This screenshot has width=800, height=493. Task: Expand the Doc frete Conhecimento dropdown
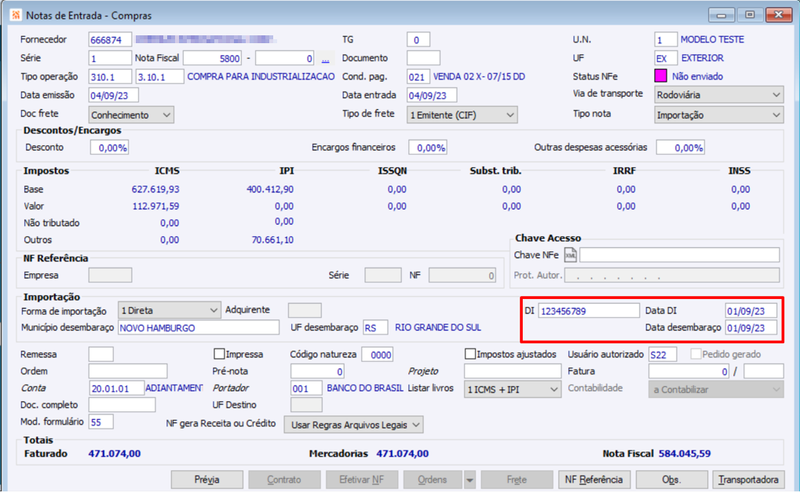point(131,115)
